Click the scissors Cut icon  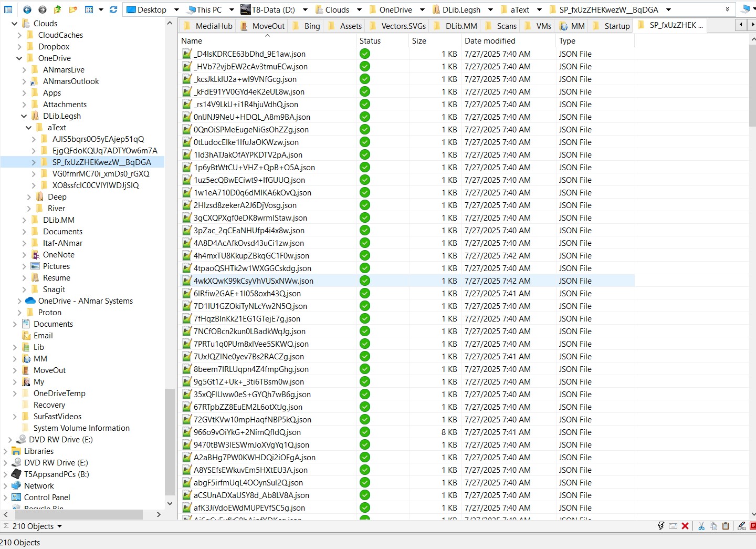point(701,526)
